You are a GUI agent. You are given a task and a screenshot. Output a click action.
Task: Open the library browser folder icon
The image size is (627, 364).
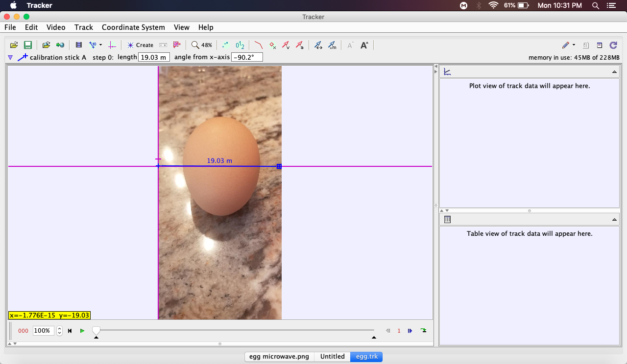point(46,45)
